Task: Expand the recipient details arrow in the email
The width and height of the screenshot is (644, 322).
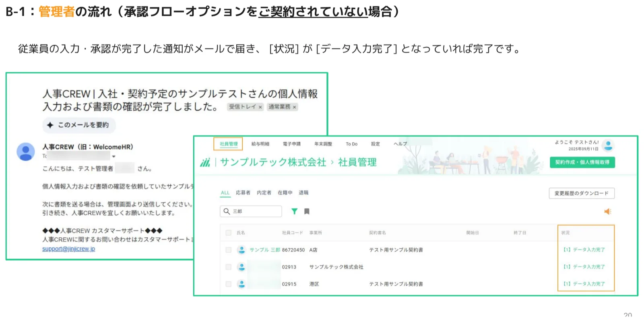Action: [114, 156]
